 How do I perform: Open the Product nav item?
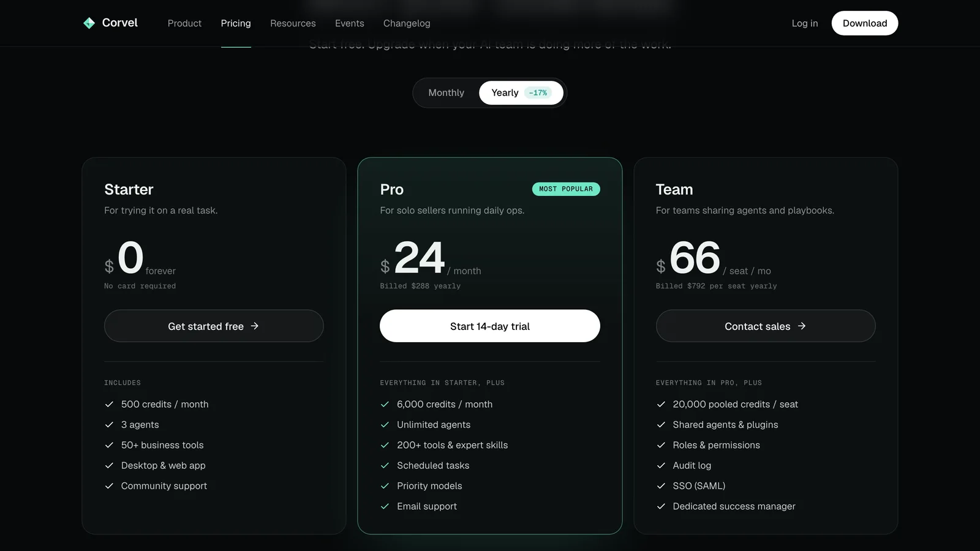(184, 23)
